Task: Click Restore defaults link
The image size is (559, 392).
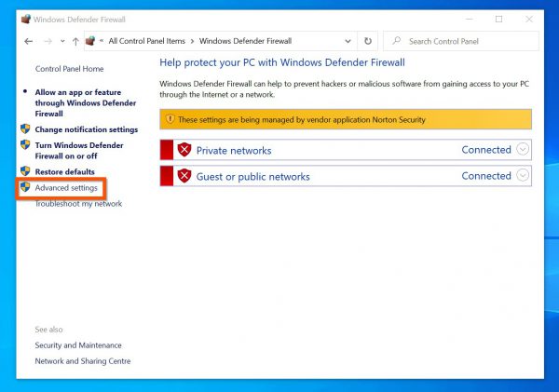Action: pos(64,172)
